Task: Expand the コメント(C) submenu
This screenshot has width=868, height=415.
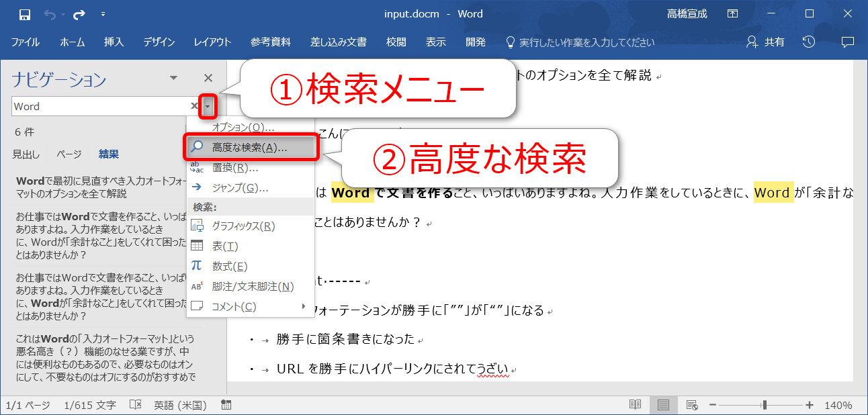Action: tap(251, 307)
